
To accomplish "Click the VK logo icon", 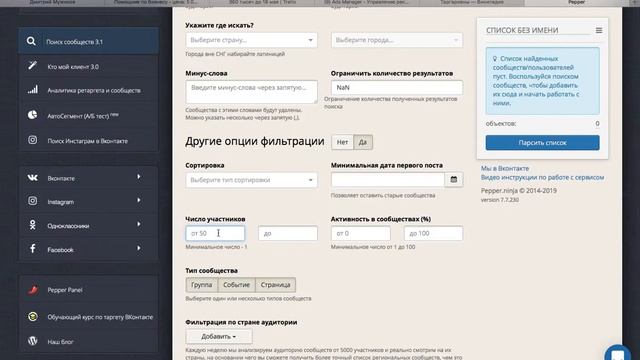I will point(33,178).
